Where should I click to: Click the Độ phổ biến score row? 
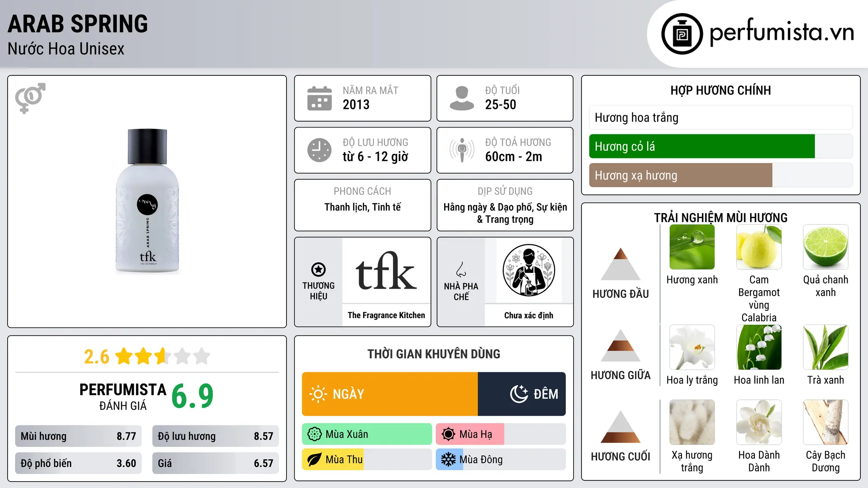pos(78,463)
